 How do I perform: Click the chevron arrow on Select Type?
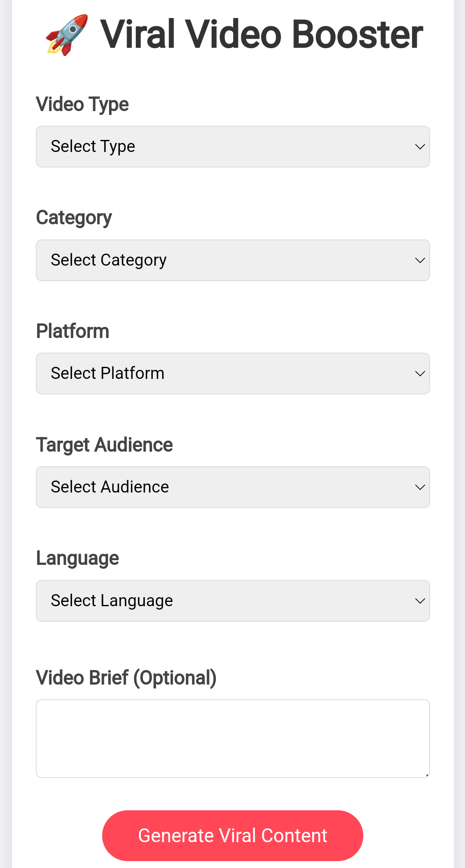420,147
